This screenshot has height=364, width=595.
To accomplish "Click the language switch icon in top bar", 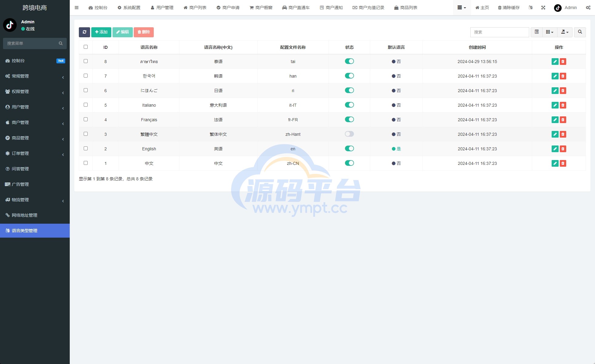I will pyautogui.click(x=530, y=8).
